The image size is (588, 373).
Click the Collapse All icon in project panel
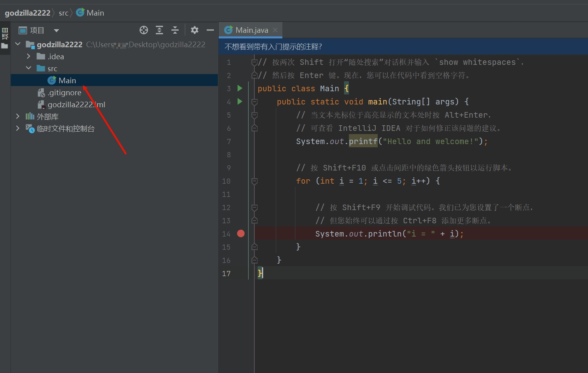175,30
